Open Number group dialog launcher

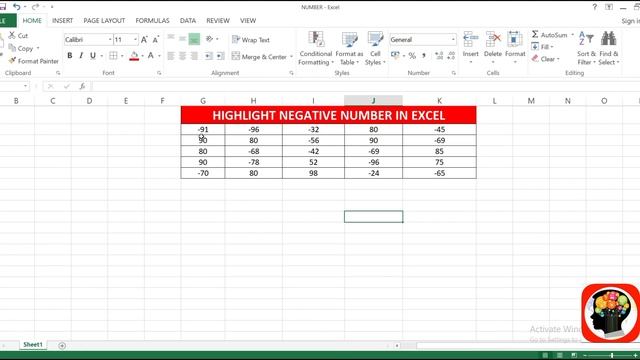pos(454,73)
